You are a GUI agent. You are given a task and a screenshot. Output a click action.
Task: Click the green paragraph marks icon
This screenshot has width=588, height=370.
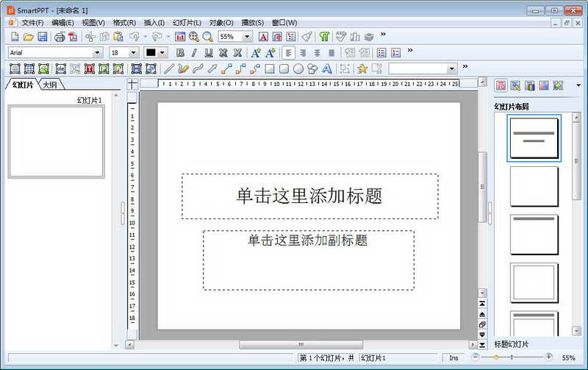[324, 37]
